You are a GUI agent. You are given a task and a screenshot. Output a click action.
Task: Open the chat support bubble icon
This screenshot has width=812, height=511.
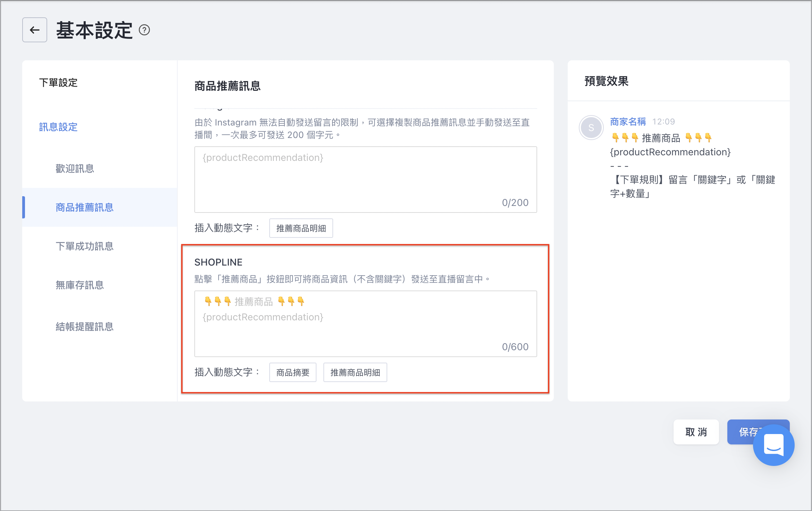pos(773,445)
